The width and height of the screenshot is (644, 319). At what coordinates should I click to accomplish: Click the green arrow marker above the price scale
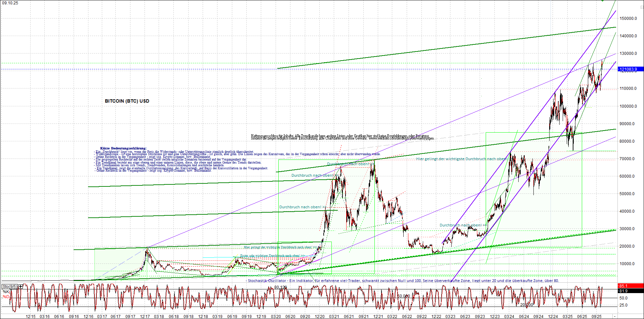click(602, 1)
